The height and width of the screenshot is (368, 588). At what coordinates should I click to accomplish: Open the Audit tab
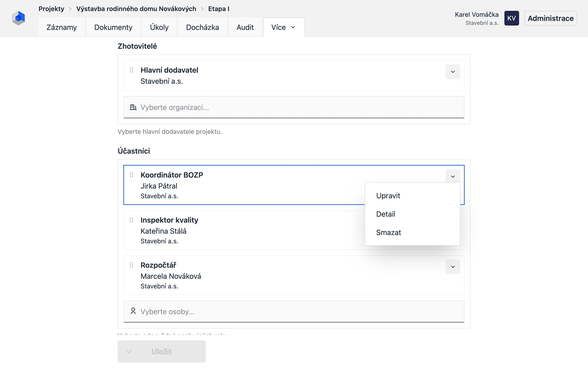click(245, 27)
